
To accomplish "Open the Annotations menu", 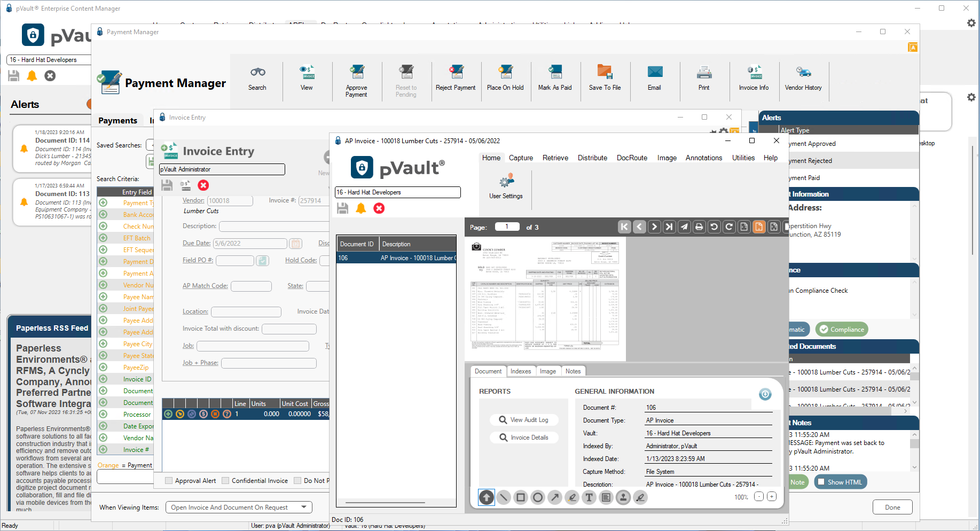I will [703, 158].
